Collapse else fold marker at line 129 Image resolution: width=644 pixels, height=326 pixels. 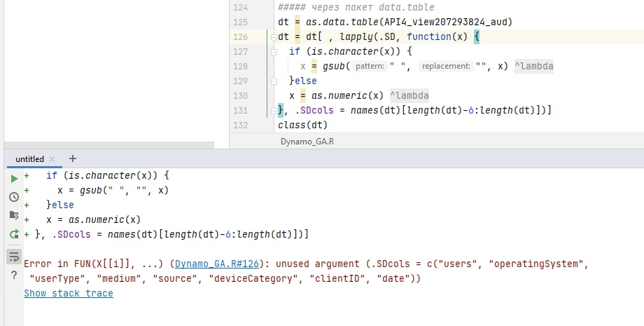pyautogui.click(x=274, y=81)
